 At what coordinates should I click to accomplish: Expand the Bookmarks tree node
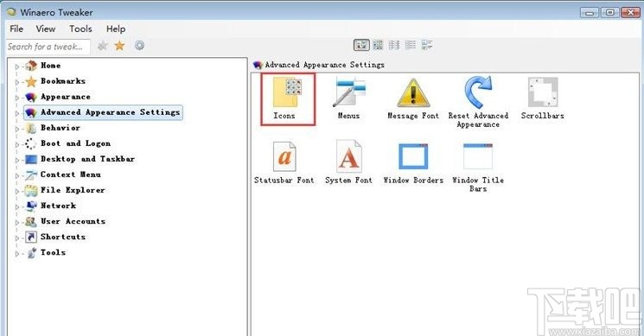click(17, 82)
